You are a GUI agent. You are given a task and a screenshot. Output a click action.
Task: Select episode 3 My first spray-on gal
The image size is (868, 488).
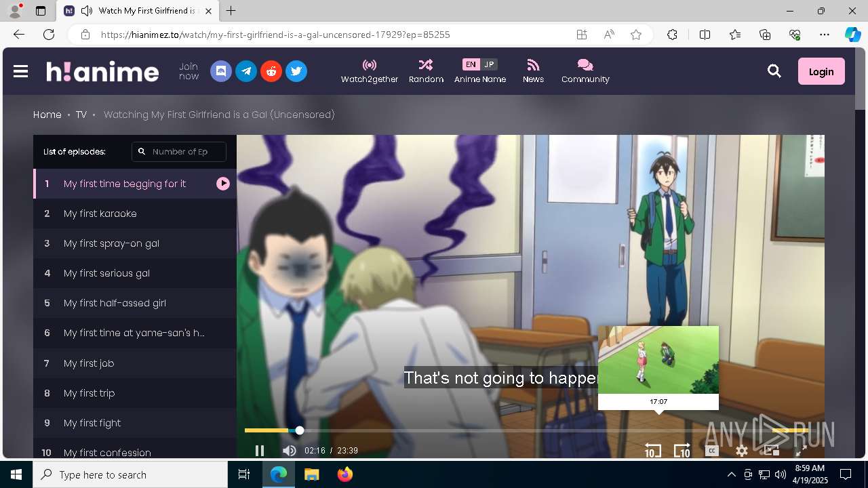click(135, 243)
